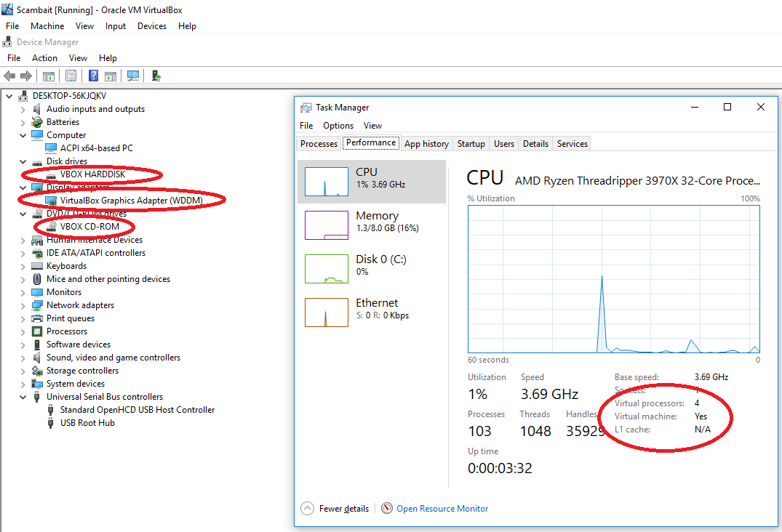
Task: Open VirtualBox Devices menu
Action: pyautogui.click(x=152, y=26)
